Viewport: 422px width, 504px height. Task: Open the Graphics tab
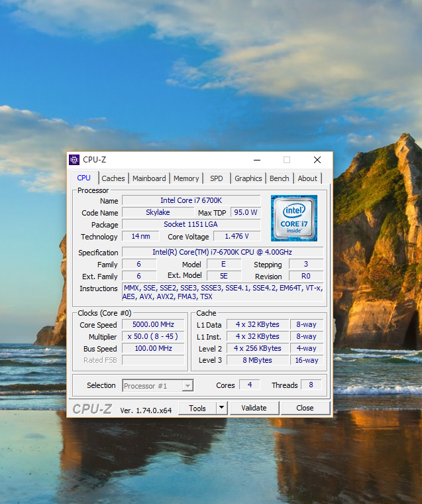(x=248, y=178)
